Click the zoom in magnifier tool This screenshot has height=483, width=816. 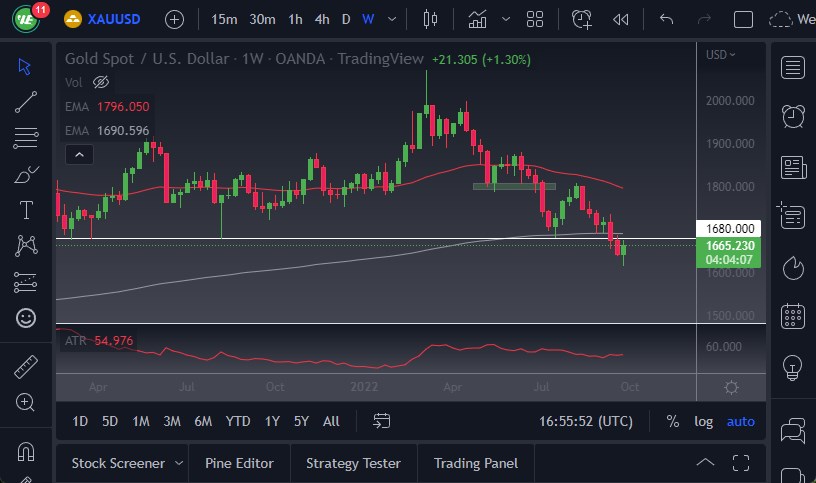coord(26,402)
